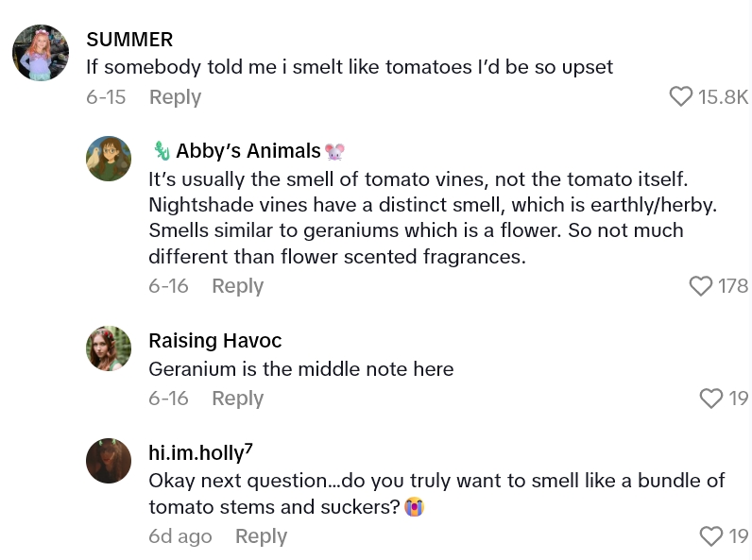Open SUMMER's profile picture
This screenshot has height=560, width=752.
(40, 53)
